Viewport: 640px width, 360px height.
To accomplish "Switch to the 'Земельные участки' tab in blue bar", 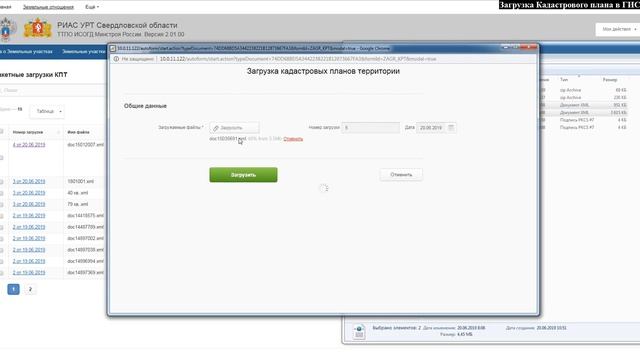I will 84,52.
